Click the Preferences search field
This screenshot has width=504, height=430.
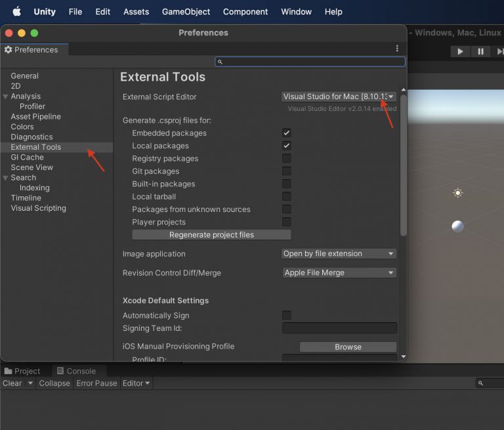pyautogui.click(x=310, y=62)
